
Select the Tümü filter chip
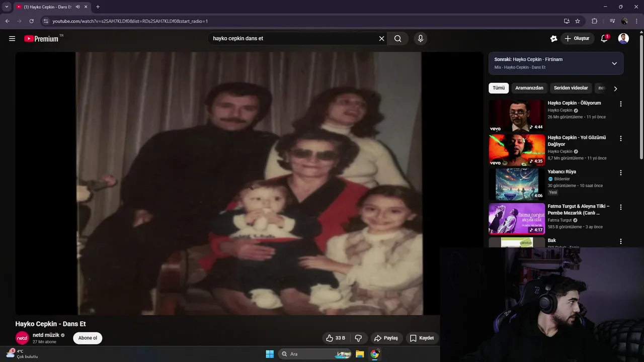pyautogui.click(x=499, y=88)
